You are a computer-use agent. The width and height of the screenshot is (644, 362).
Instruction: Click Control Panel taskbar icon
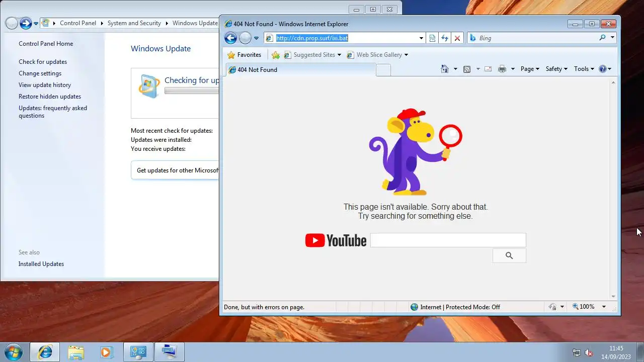138,352
